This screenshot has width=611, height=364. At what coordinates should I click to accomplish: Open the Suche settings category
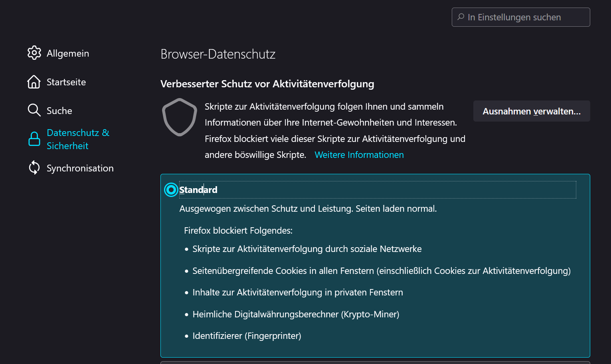(x=59, y=111)
